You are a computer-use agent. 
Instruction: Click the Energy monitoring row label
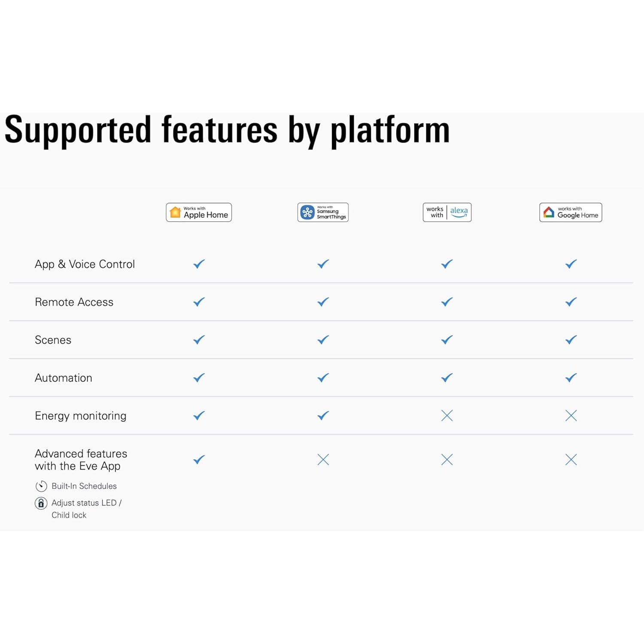(x=80, y=415)
